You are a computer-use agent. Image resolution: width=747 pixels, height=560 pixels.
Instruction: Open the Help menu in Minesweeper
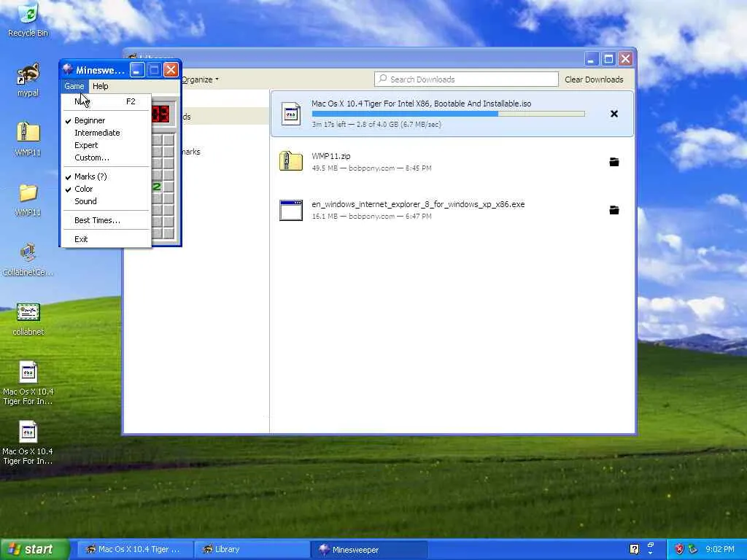click(x=100, y=86)
